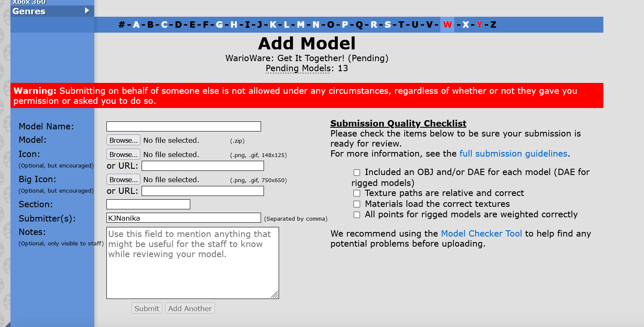Open the full submission guidelines link
The image size is (644, 327).
513,154
